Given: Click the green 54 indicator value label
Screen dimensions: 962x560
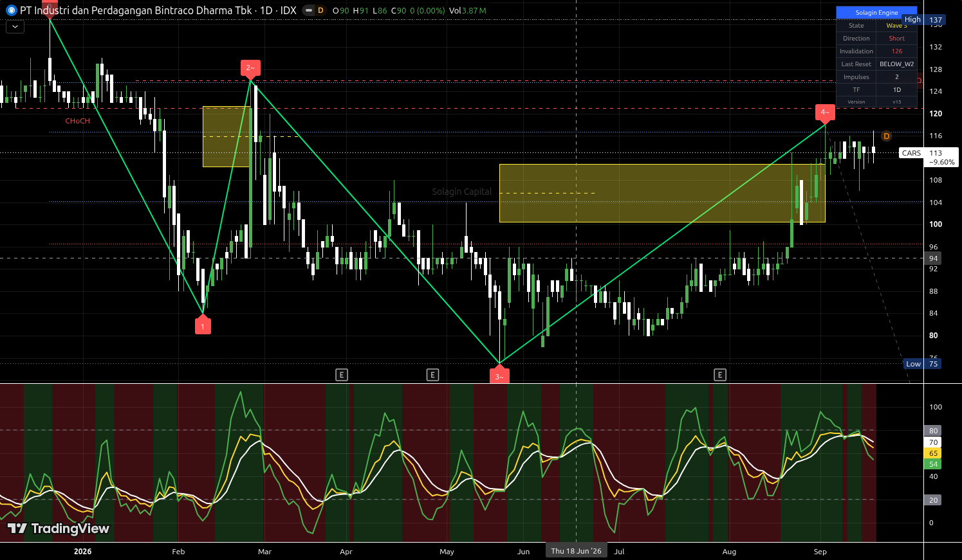Looking at the screenshot, I should point(933,464).
